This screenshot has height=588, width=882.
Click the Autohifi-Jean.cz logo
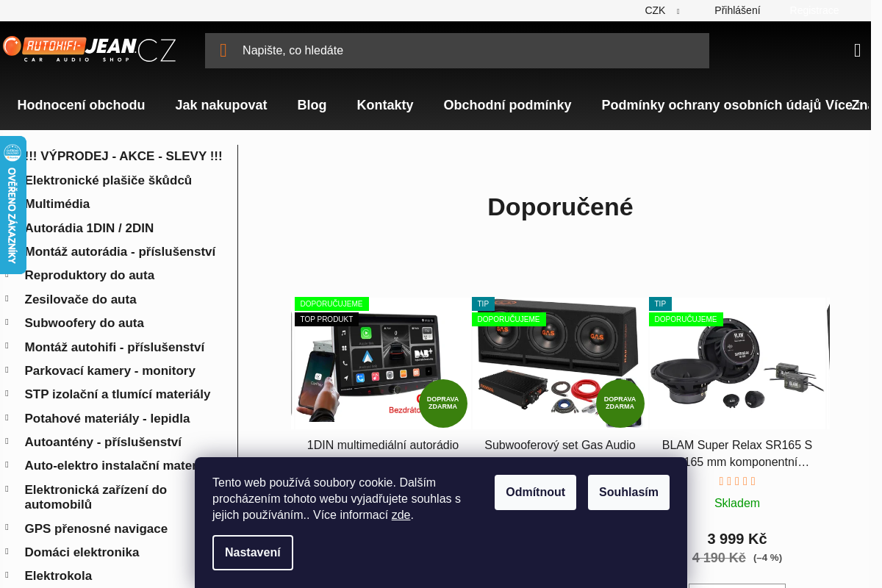pos(89,49)
